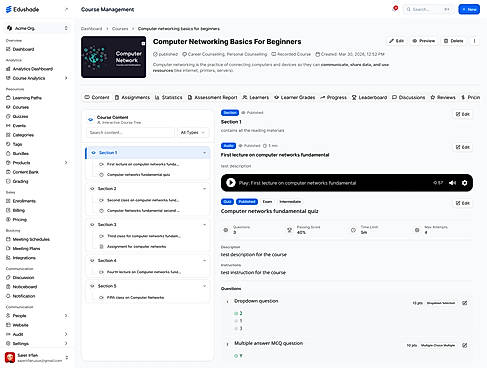This screenshot has width=487, height=368.
Task: Collapse Section 1 in course tree
Action: coord(204,153)
